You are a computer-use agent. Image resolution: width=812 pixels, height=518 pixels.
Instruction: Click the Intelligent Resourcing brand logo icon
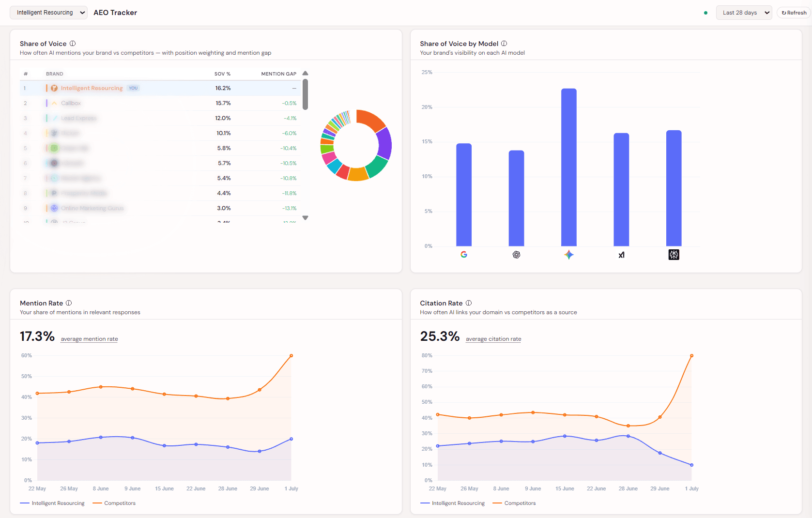tap(54, 88)
